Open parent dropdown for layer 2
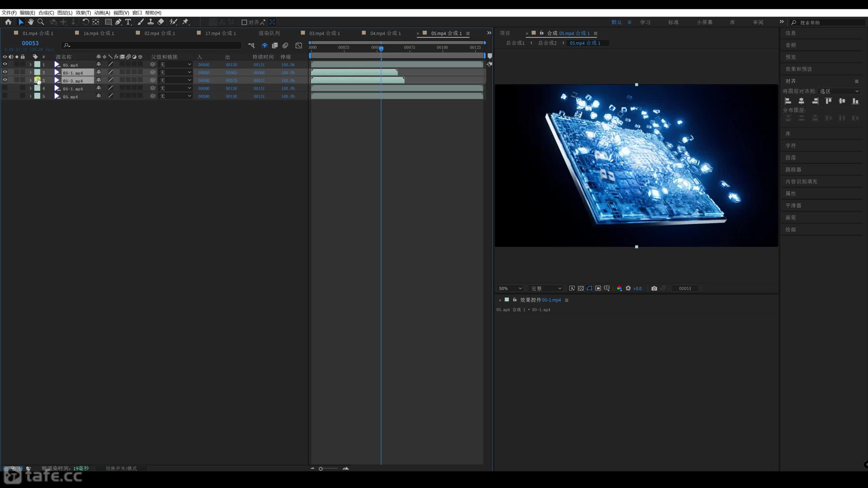The width and height of the screenshot is (868, 488). (x=175, y=73)
